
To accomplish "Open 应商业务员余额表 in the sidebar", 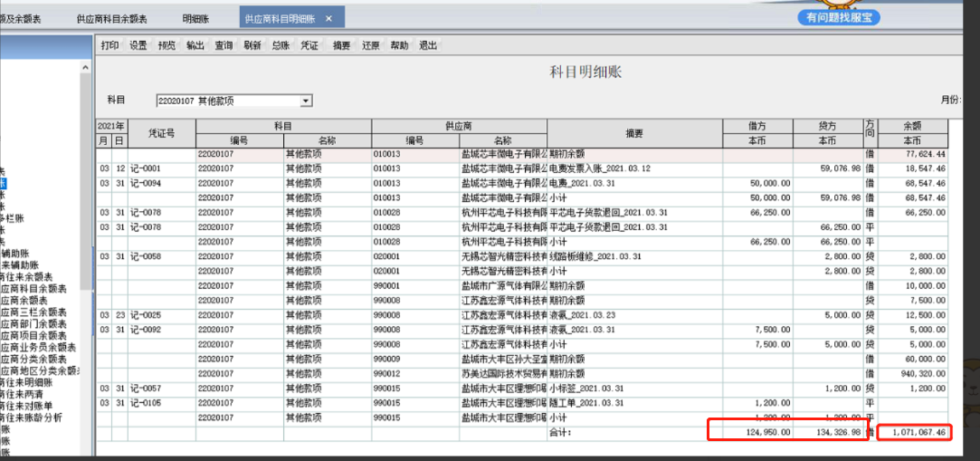I will click(38, 347).
